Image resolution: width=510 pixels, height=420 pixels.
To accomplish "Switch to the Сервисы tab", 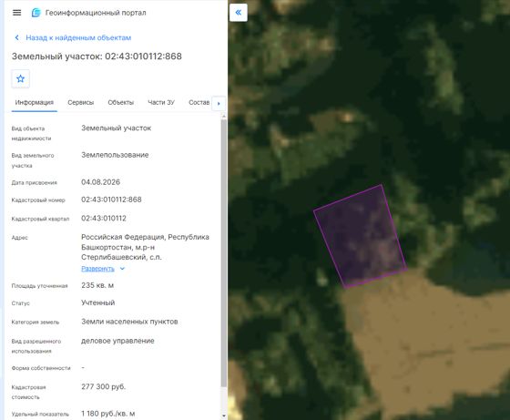I will (x=81, y=102).
